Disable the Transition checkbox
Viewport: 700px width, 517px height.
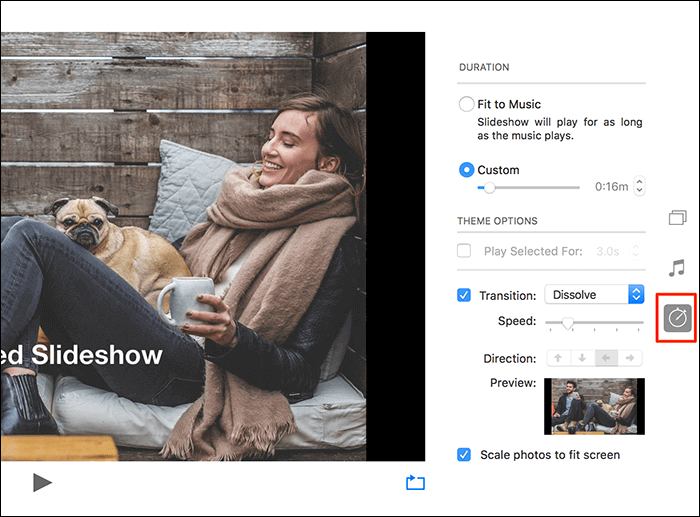click(x=464, y=295)
